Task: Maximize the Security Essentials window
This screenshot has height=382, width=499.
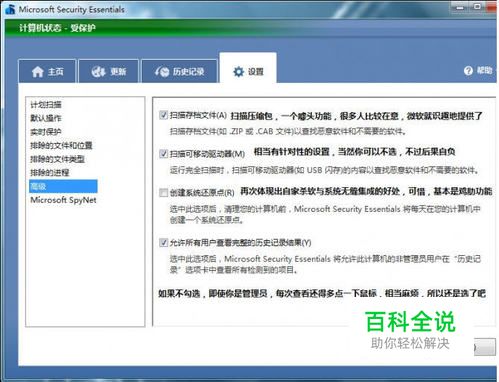Action: (477, 7)
